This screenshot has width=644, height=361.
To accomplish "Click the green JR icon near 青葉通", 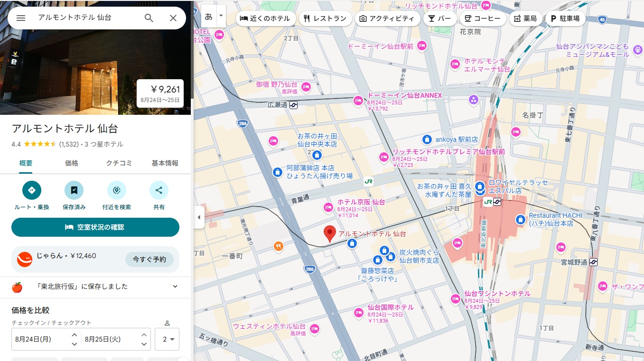I will [368, 181].
